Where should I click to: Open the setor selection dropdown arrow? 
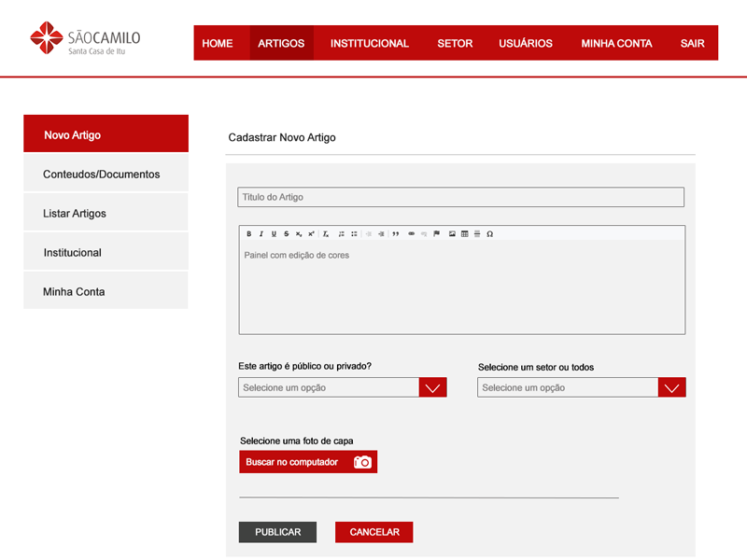(x=672, y=387)
